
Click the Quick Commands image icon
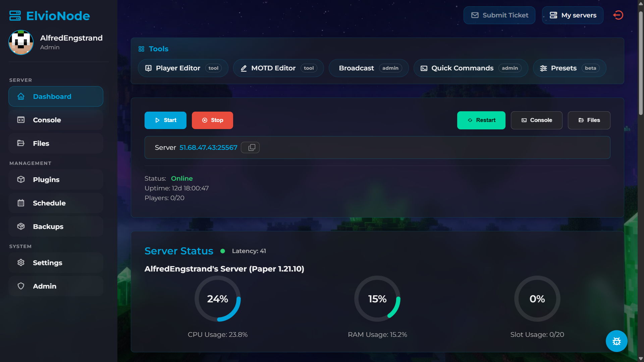pyautogui.click(x=424, y=68)
